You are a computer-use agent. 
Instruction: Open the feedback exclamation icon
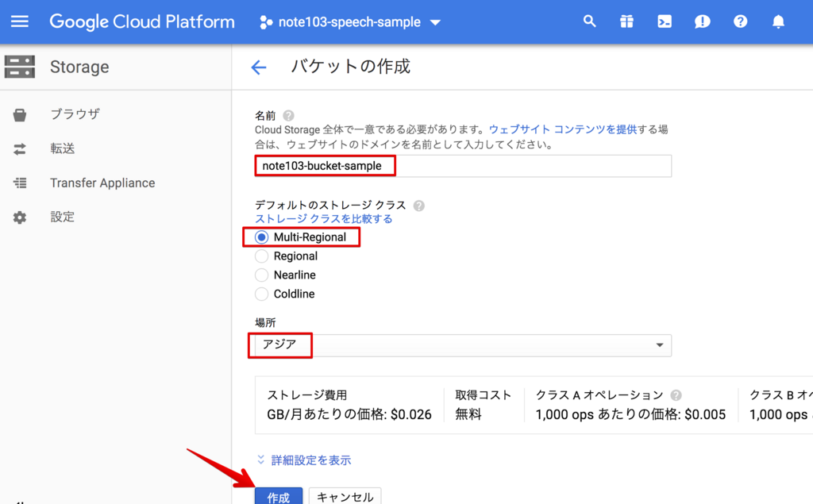point(703,21)
